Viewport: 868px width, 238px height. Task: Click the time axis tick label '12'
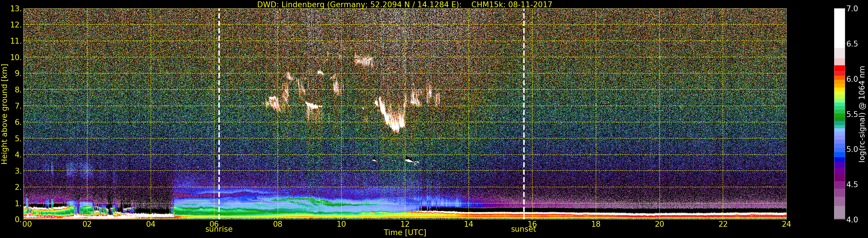pyautogui.click(x=405, y=224)
